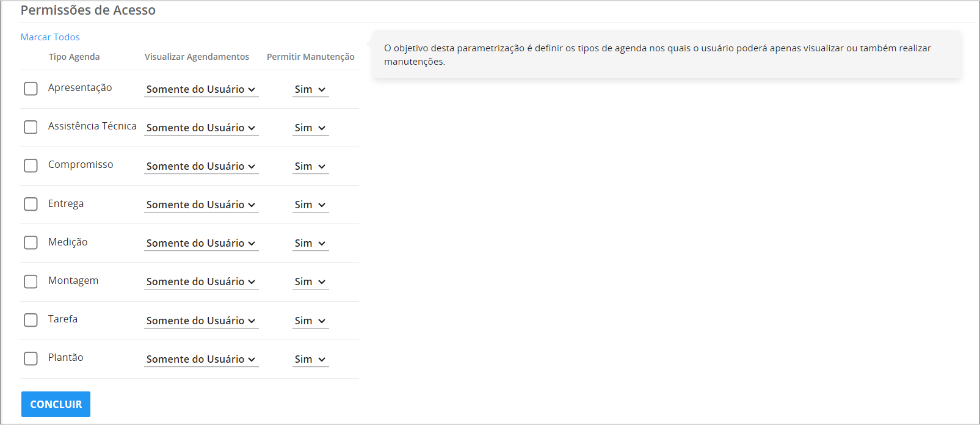980x425 pixels.
Task: Expand Somente do Usuário dropdown for Compromisso
Action: [201, 166]
